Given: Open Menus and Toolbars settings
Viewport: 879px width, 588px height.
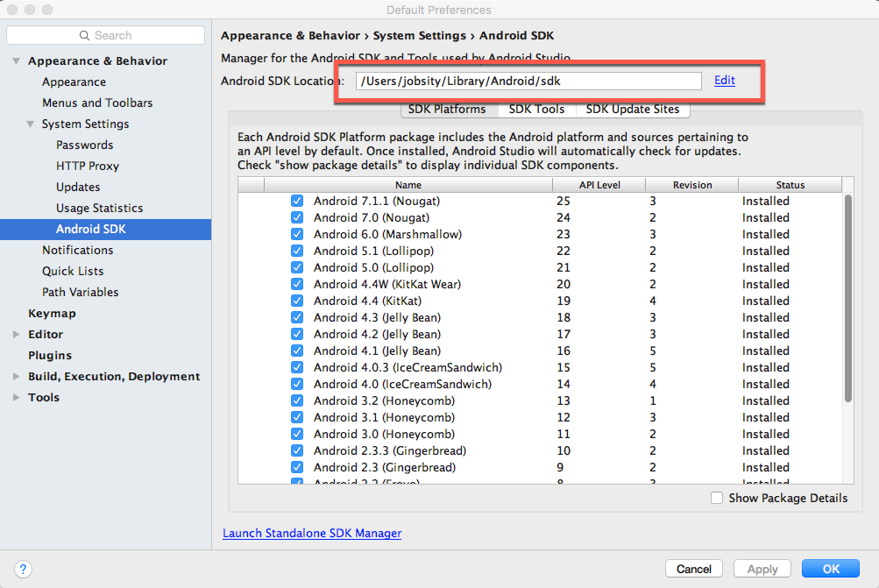Looking at the screenshot, I should pos(97,103).
